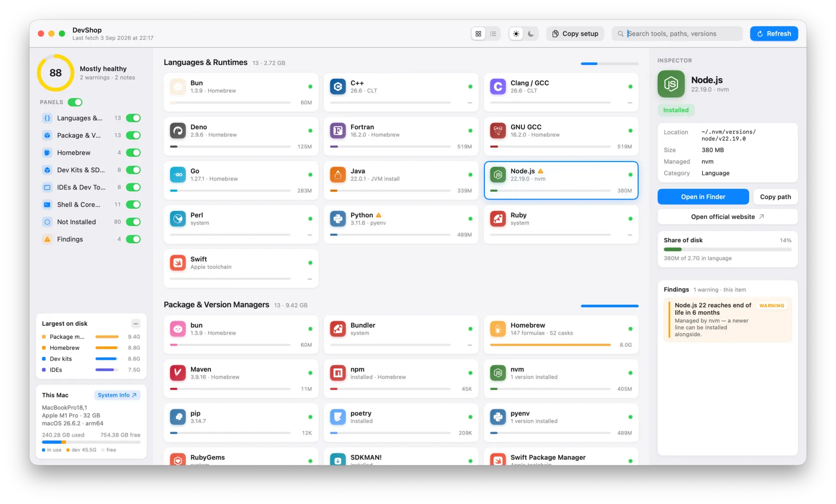This screenshot has height=504, width=836.
Task: Click the Fortran icon
Action: coord(338,130)
